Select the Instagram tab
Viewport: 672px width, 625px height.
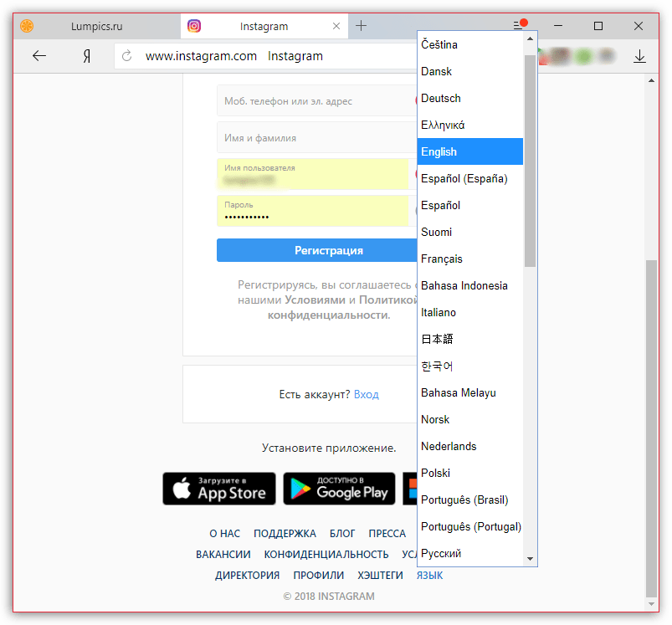click(264, 26)
